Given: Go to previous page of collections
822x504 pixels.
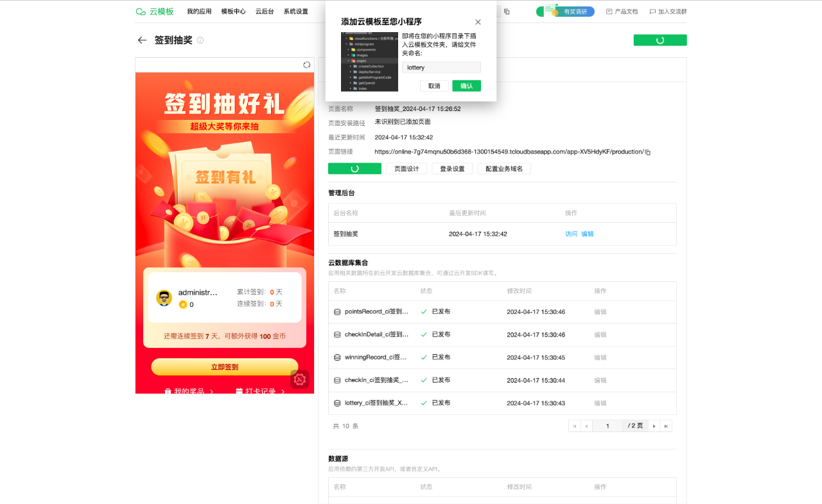Looking at the screenshot, I should click(586, 426).
